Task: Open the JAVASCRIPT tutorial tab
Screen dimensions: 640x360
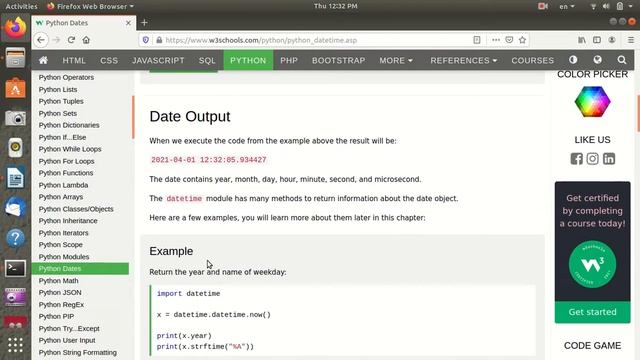Action: point(158,60)
